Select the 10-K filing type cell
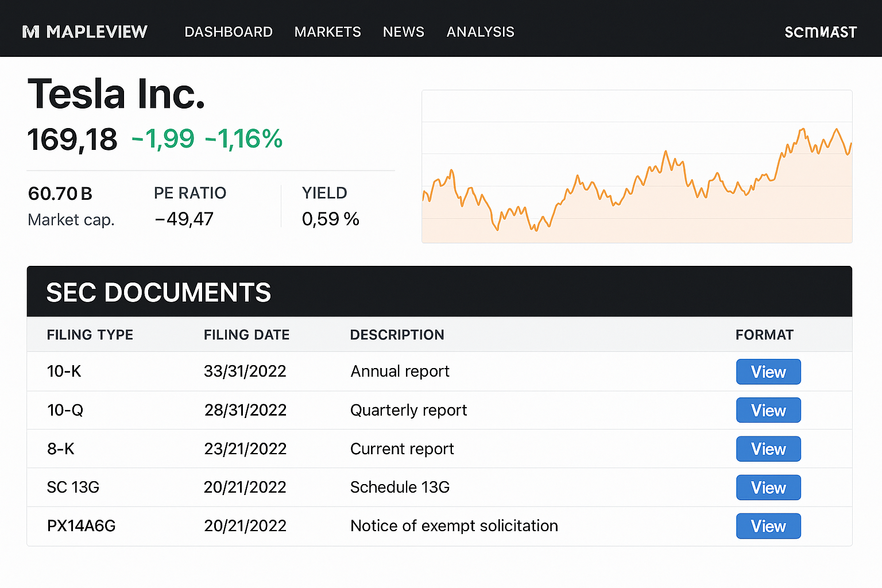 click(64, 372)
